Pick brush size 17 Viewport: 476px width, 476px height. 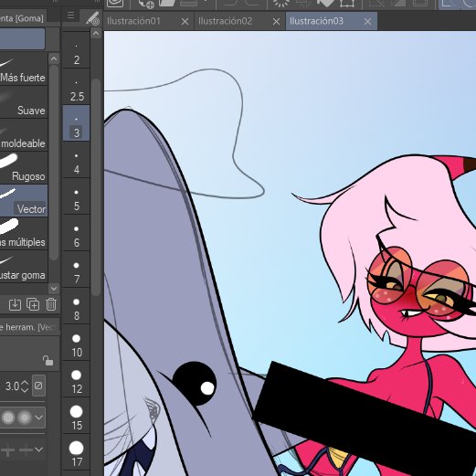[76, 452]
